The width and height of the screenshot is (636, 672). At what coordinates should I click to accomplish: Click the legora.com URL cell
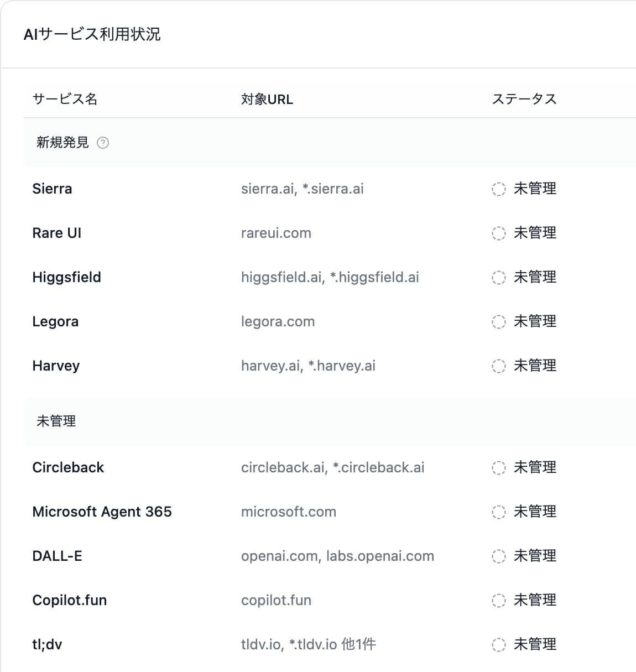coord(278,321)
